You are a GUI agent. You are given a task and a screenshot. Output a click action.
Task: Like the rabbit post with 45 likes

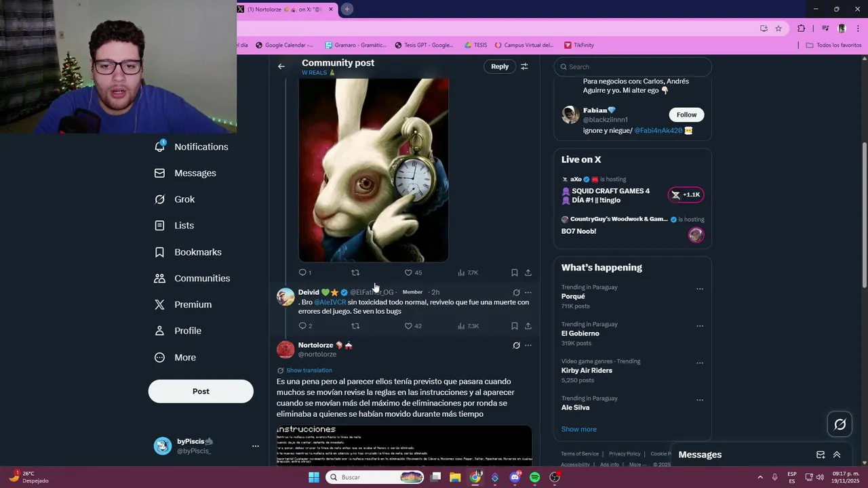(412, 272)
